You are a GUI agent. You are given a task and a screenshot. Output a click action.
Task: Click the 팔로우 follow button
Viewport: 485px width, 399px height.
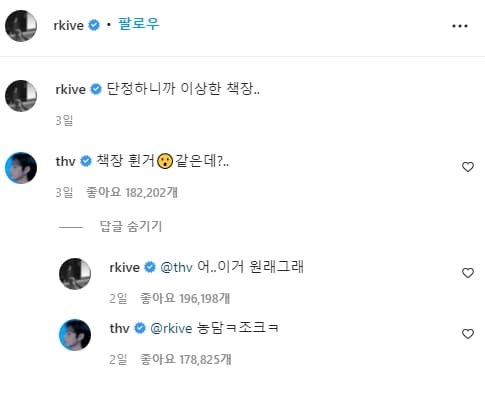click(x=139, y=24)
